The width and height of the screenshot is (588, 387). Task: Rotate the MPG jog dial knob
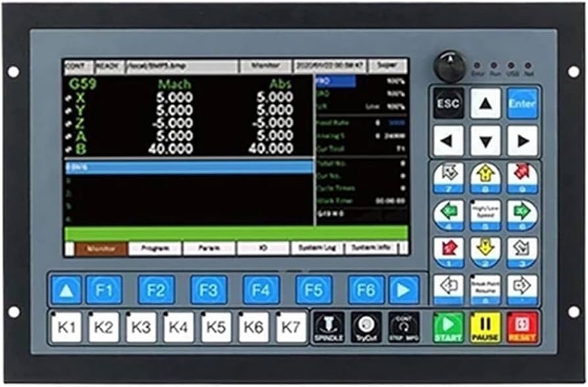451,64
